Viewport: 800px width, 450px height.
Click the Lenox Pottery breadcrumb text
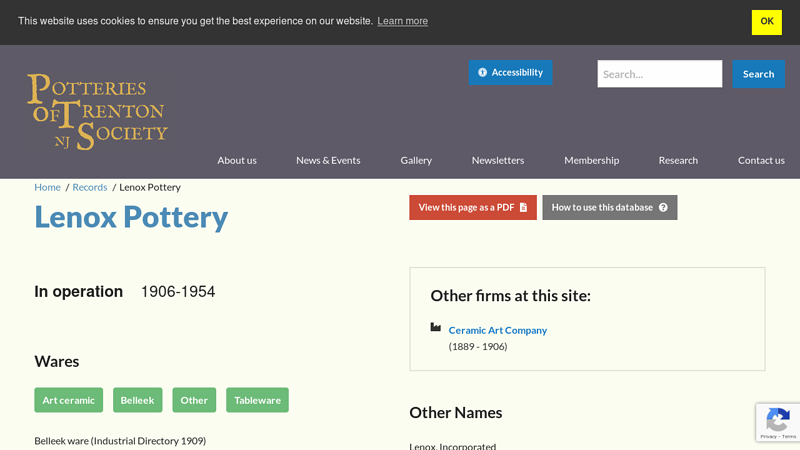tap(150, 187)
